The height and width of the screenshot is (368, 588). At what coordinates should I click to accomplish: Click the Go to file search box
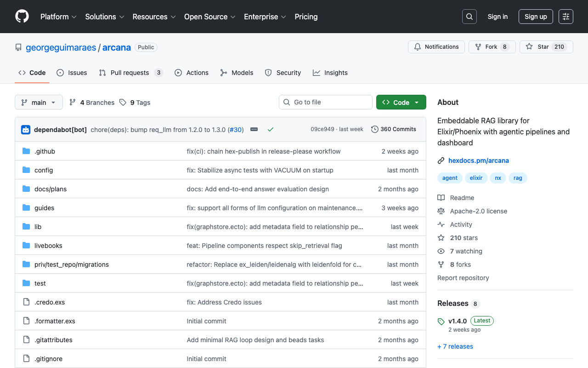click(325, 102)
